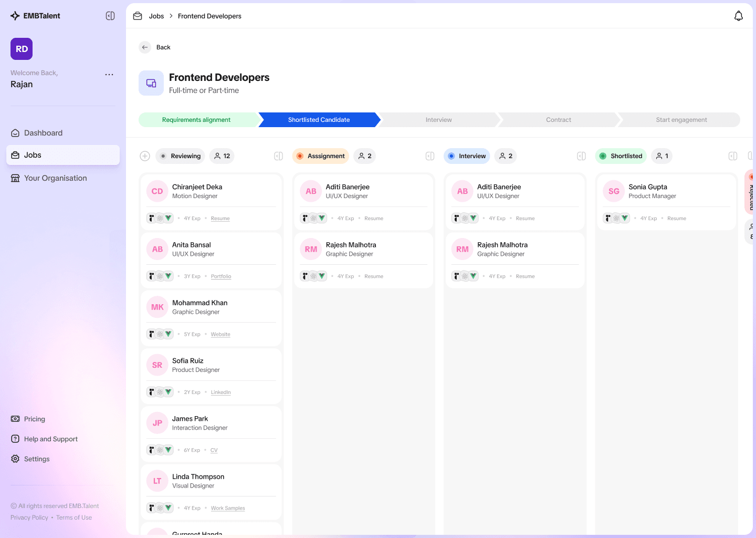Switch to the Interview pipeline stage
This screenshot has height=538, width=756.
tap(439, 119)
